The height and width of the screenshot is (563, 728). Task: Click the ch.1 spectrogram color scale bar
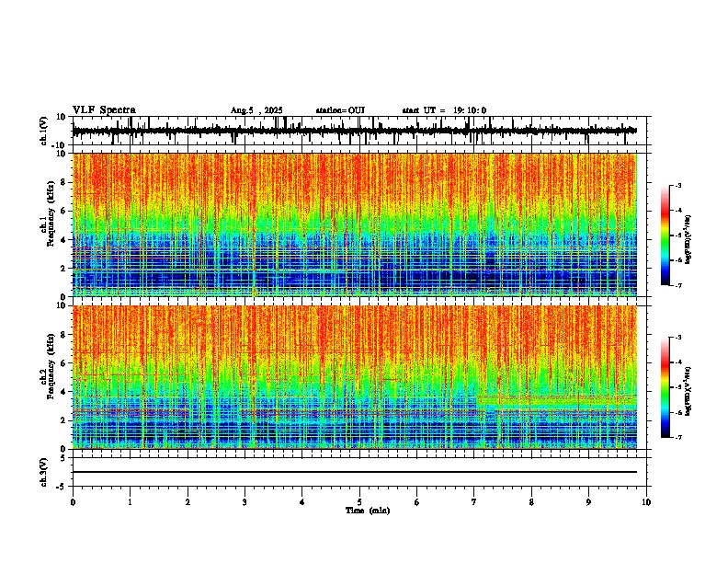coord(665,236)
